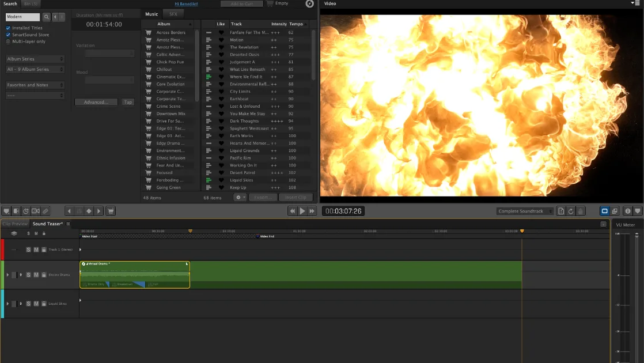Viewport: 644px width, 363px height.
Task: Click the video camera toolbar icon
Action: pyautogui.click(x=36, y=211)
